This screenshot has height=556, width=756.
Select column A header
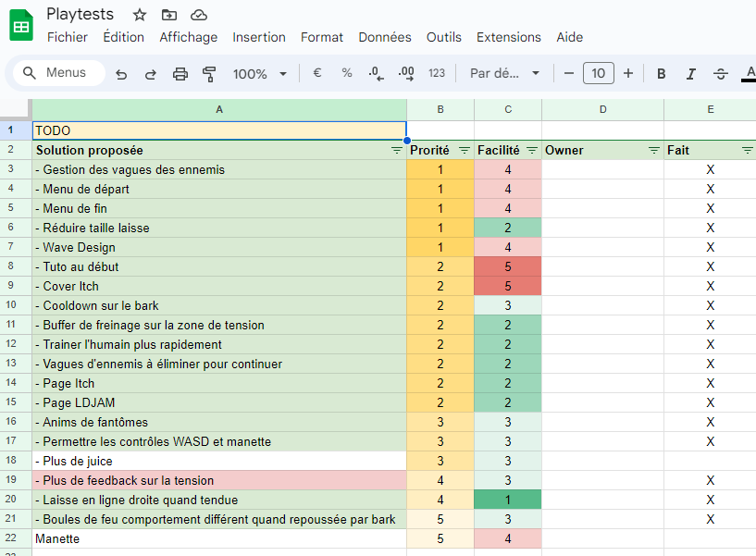tap(219, 110)
